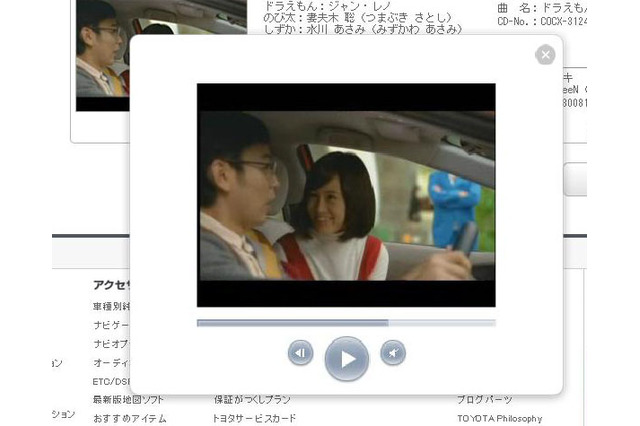Open the ETC/DSRC accessory link
Viewport: 640px width, 426px height.
pos(110,382)
